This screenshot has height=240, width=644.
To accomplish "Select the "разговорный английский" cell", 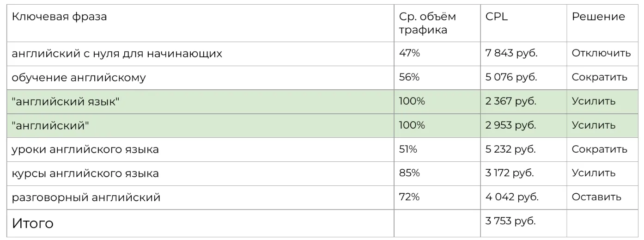I will pos(86,198).
